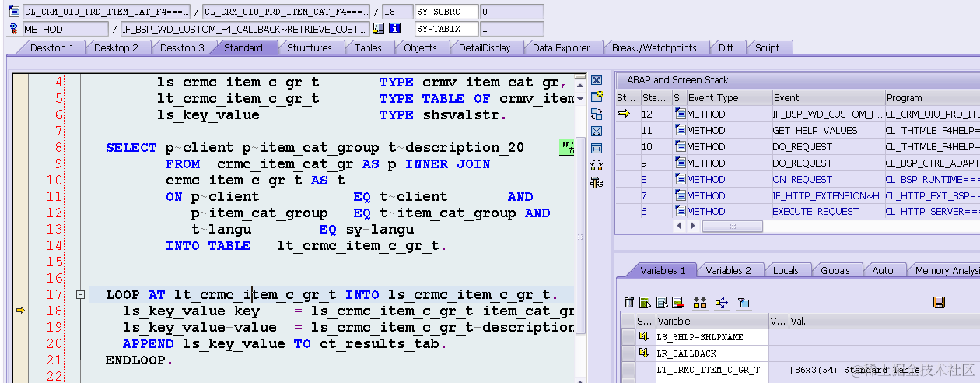
Task: Click the yellow watch icon beside LR_CALLBACK
Action: pyautogui.click(x=644, y=353)
